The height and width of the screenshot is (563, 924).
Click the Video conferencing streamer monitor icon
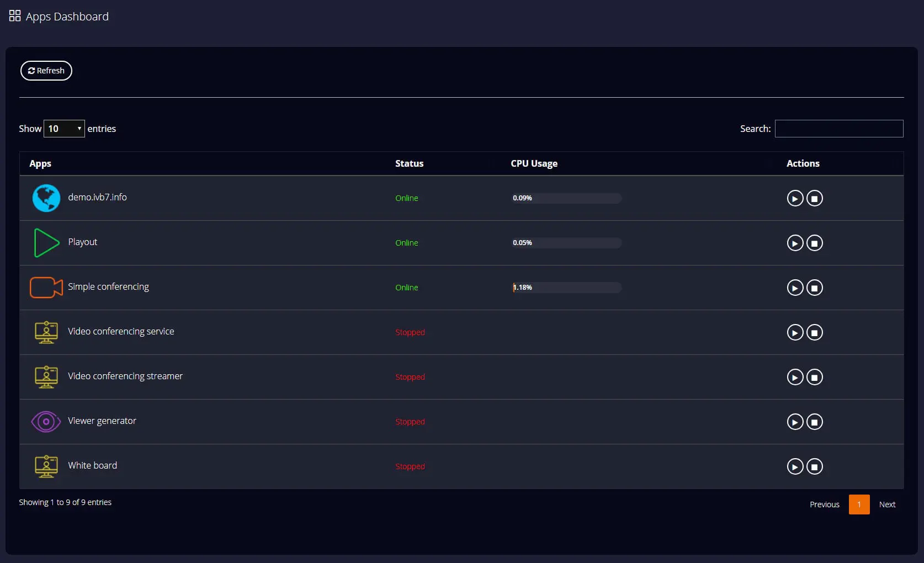[x=46, y=377]
